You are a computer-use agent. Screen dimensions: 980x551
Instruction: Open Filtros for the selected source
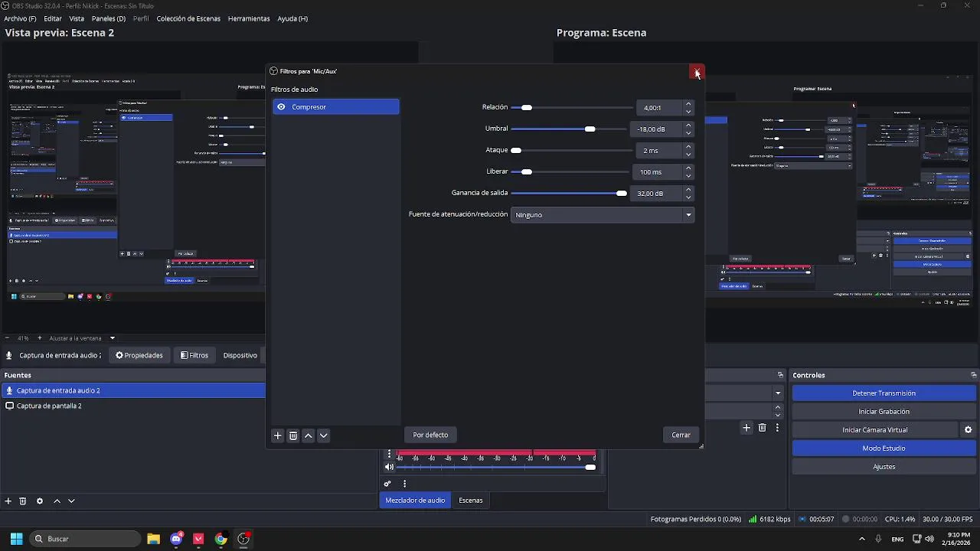coord(194,356)
